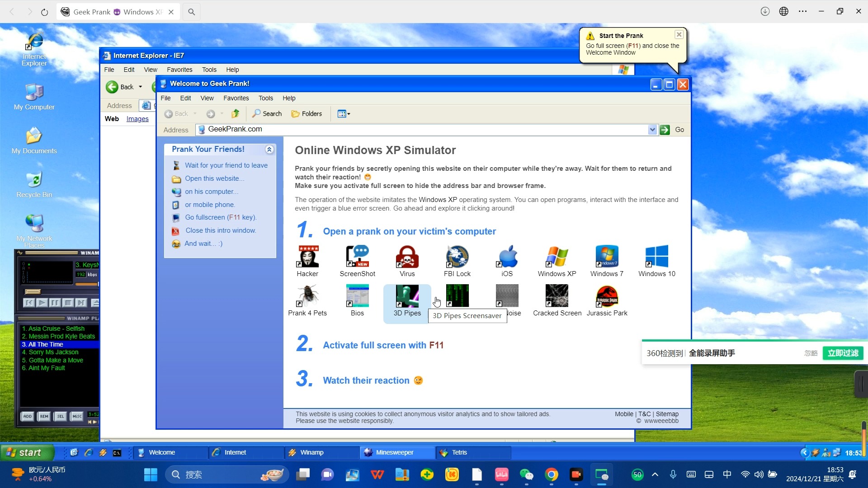
Task: Close the Start the Prank balloon
Action: 679,35
